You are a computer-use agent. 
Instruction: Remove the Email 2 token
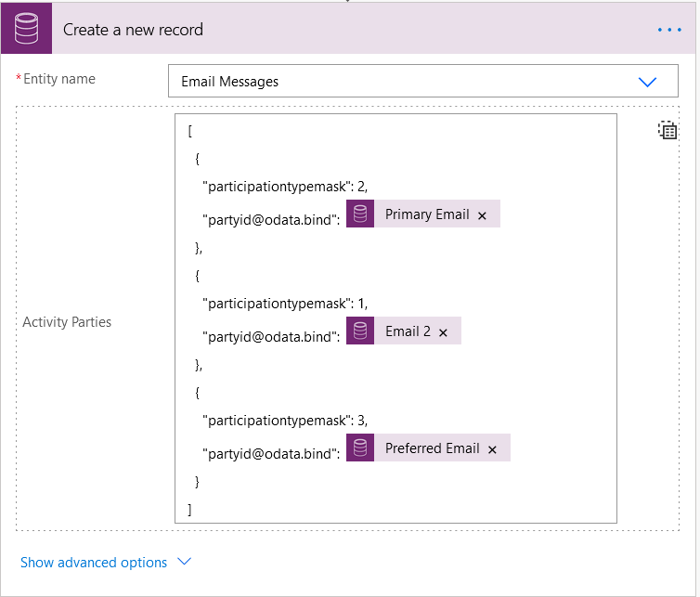[x=443, y=332]
